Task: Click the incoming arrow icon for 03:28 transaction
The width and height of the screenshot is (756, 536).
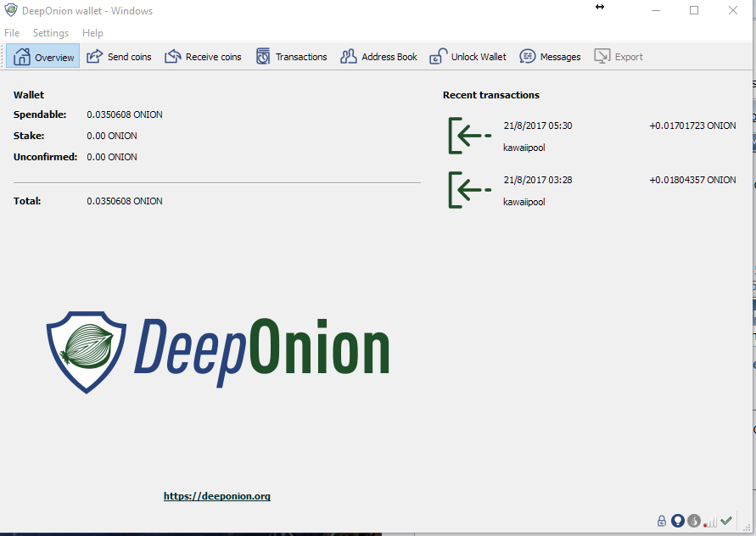Action: [469, 190]
